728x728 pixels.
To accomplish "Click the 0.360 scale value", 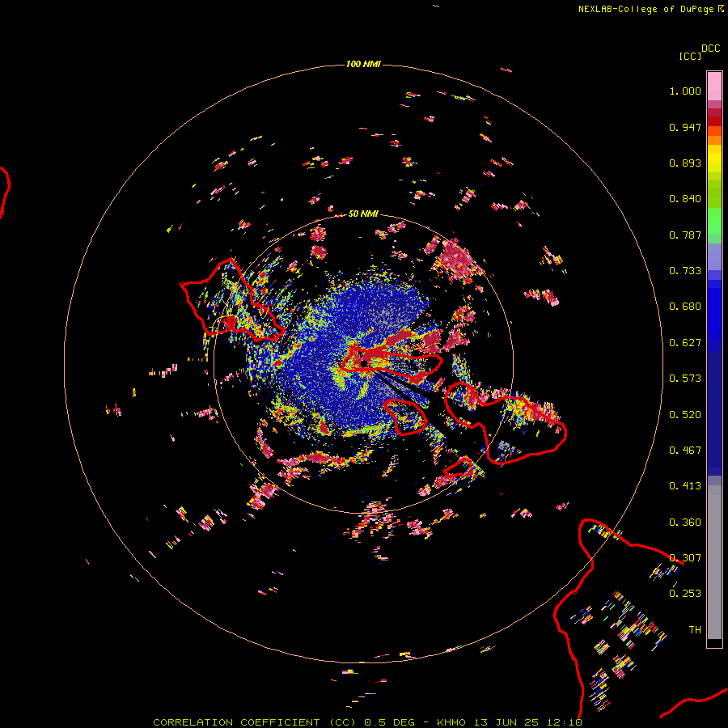I will (x=685, y=523).
